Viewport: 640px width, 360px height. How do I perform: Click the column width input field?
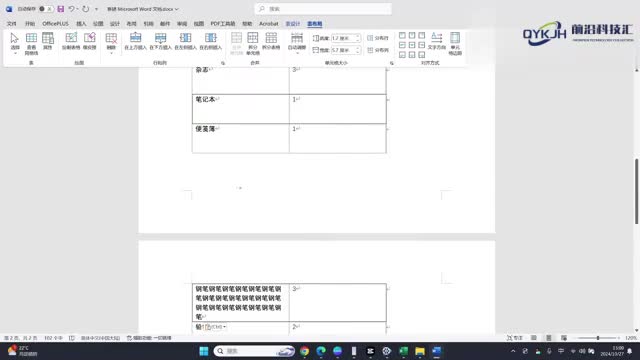(x=343, y=50)
